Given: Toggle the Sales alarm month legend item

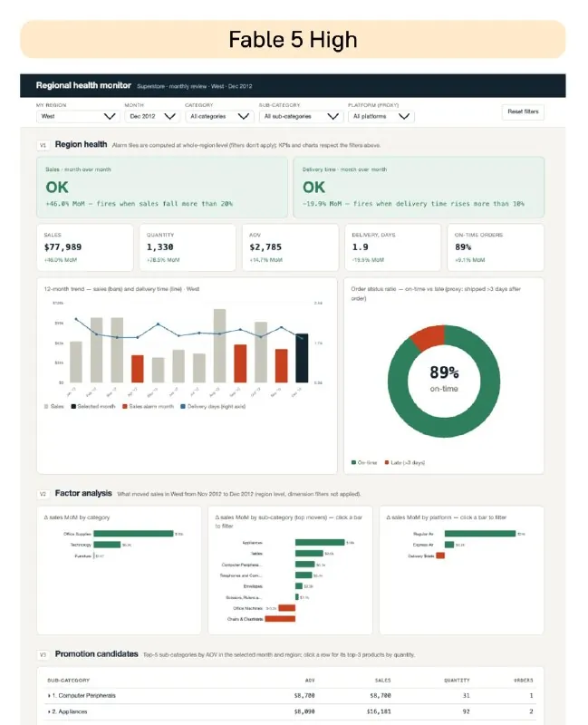Looking at the screenshot, I should click(148, 406).
